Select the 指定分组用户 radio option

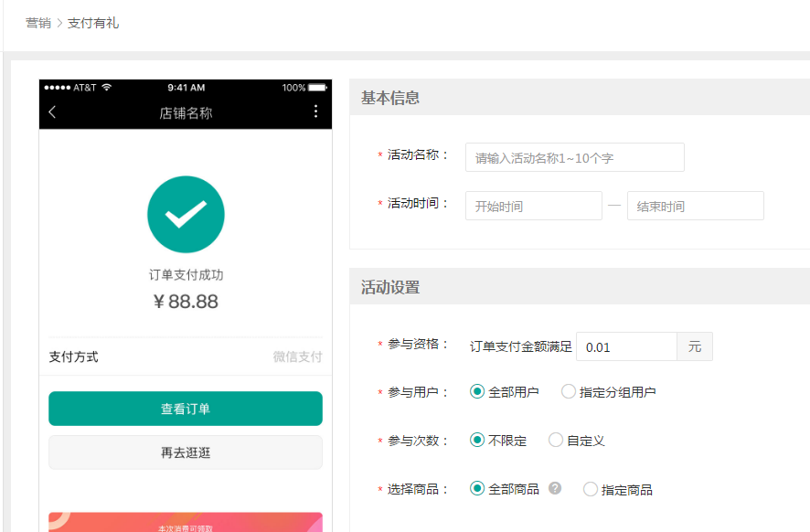point(569,392)
